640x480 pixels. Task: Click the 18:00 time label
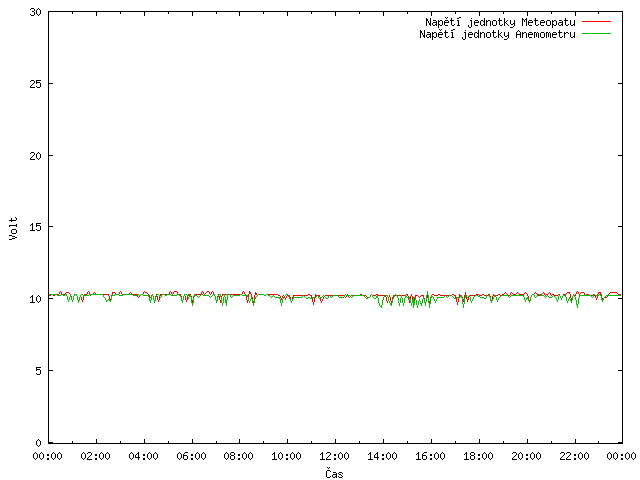[x=478, y=456]
